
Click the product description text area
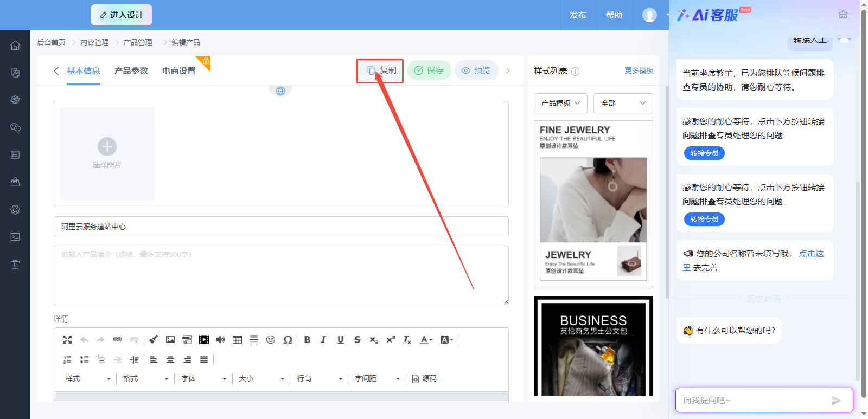[280, 275]
